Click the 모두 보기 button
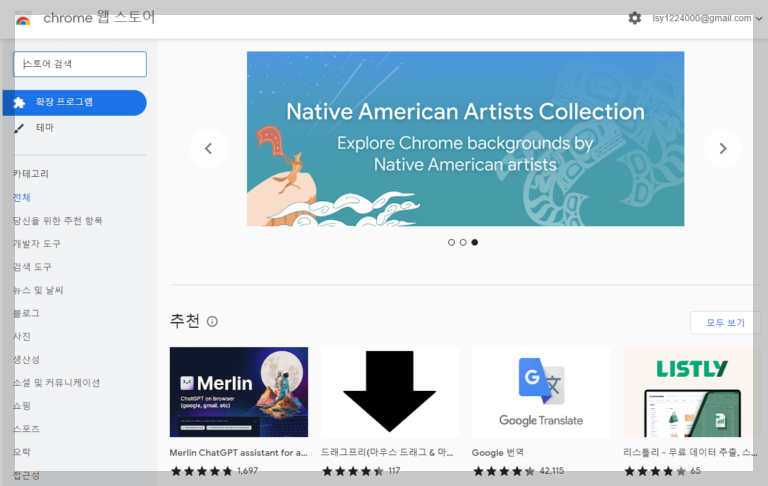 [725, 323]
